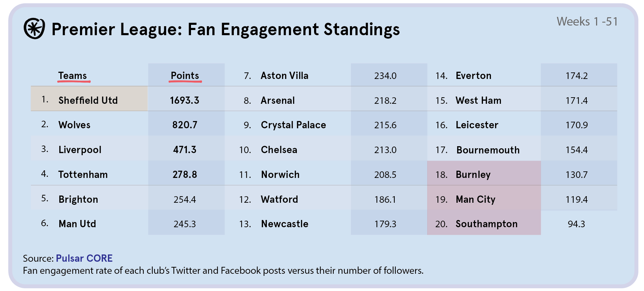Select Aston Villa in the table
644x291 pixels.
[x=284, y=76]
